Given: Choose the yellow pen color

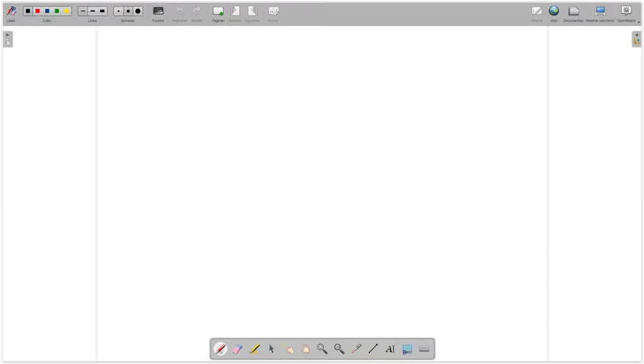Looking at the screenshot, I should [66, 11].
